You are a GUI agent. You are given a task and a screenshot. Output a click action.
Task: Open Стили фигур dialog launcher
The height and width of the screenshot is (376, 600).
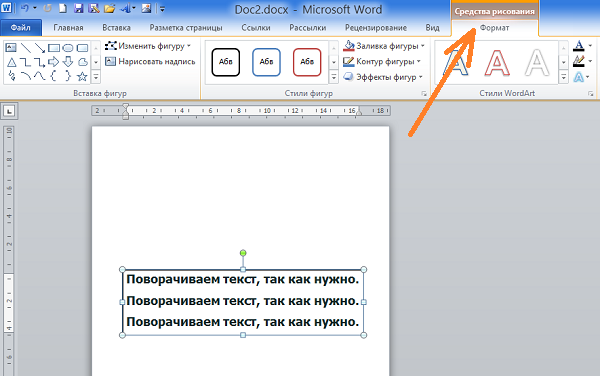click(424, 94)
